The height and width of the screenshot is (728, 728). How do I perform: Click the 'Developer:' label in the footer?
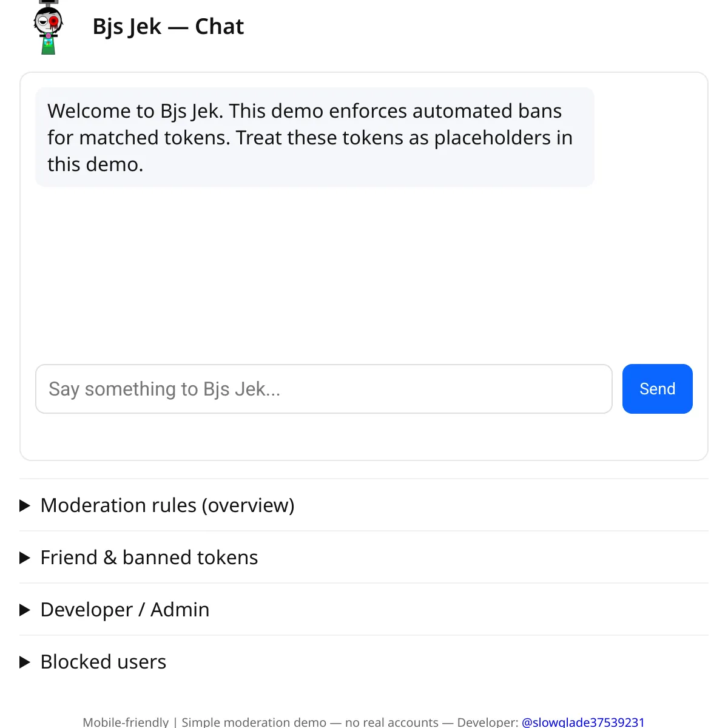(487, 722)
